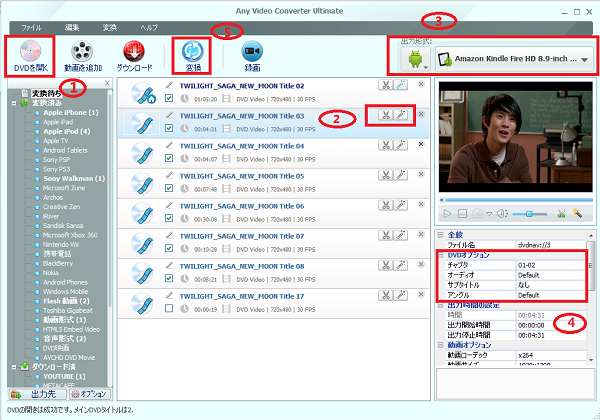This screenshot has height=420, width=600.
Task: Uncheck the Title 03 checkbox
Action: click(169, 128)
